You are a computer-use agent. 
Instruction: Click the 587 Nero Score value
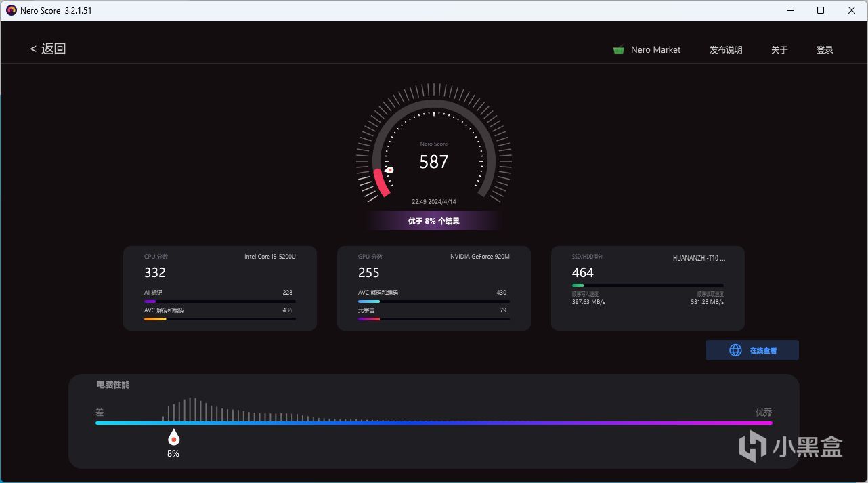pos(434,162)
